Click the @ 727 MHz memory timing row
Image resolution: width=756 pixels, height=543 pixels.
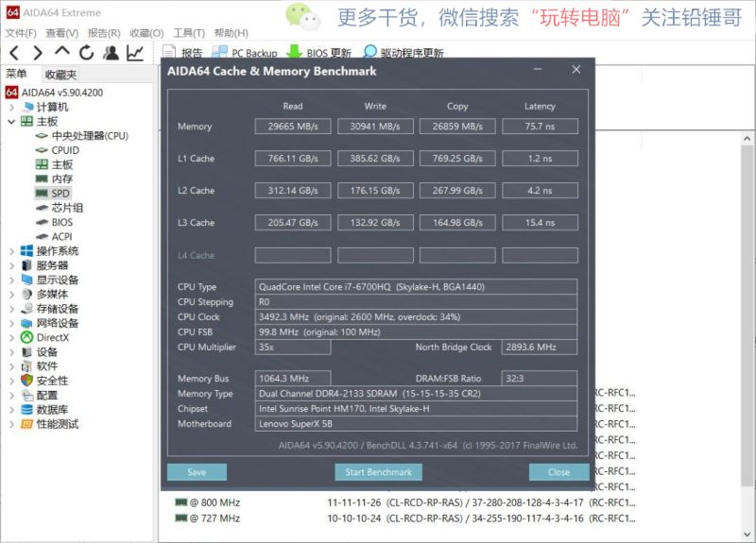coord(405,518)
